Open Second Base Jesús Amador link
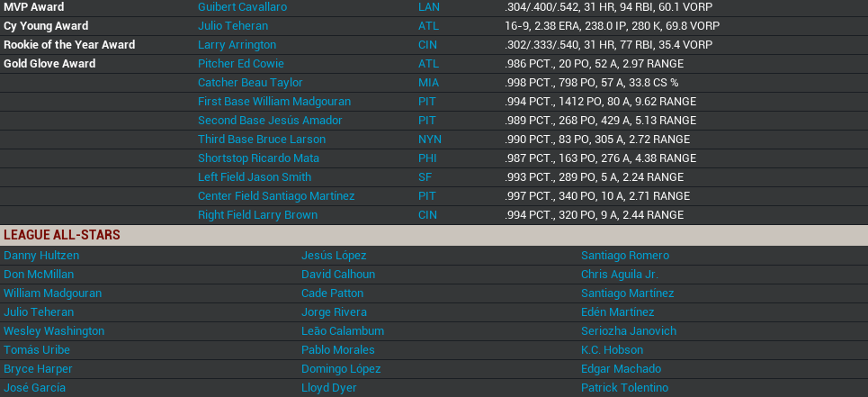Viewport: 868px width, 397px height. pos(270,121)
